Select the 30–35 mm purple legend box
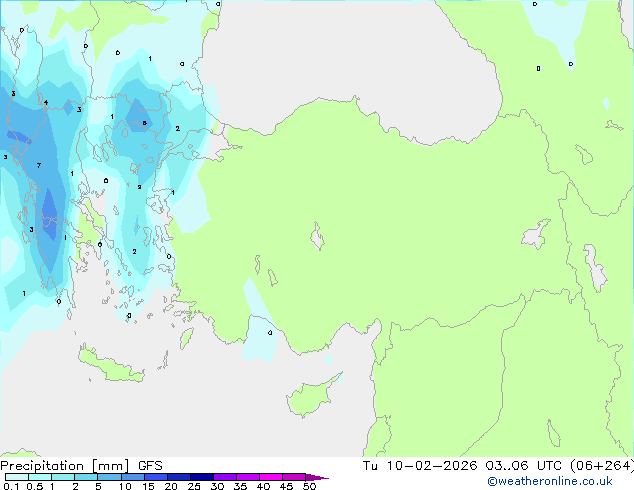This screenshot has width=634, height=490. (x=224, y=477)
